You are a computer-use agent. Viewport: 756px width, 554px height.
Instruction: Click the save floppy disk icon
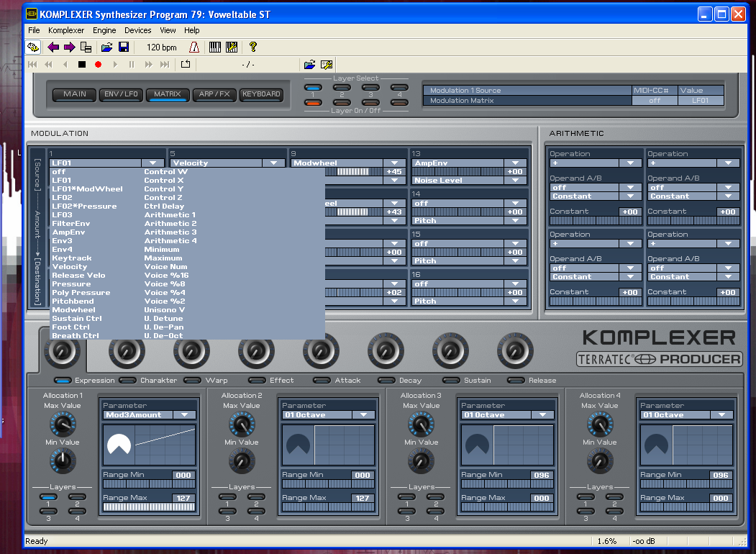[124, 47]
